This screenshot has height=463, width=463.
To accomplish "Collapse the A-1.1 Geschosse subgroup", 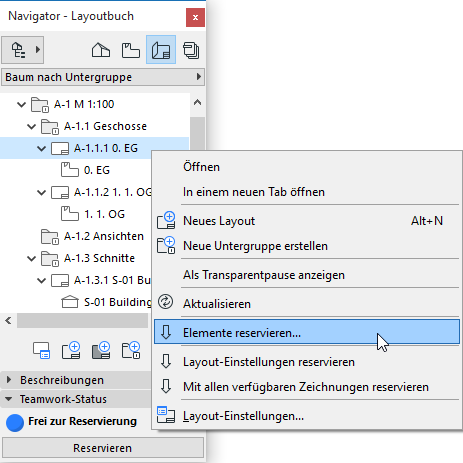I will (x=31, y=126).
